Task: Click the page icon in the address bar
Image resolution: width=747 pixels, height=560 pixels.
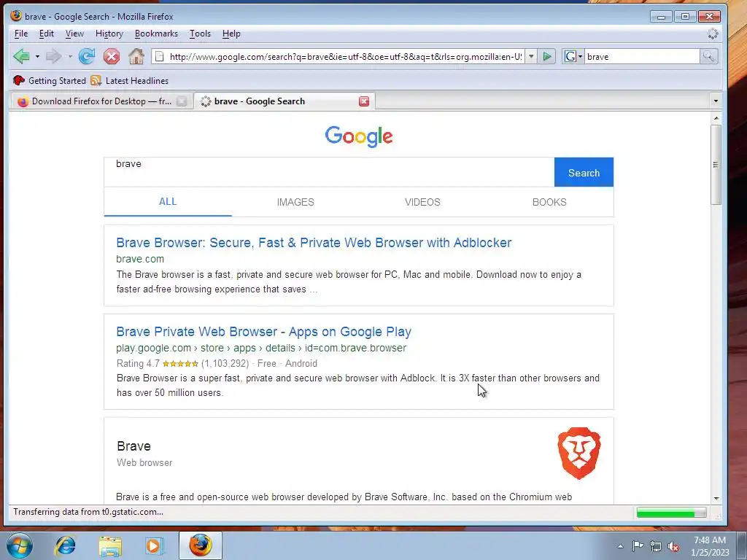Action: click(160, 57)
